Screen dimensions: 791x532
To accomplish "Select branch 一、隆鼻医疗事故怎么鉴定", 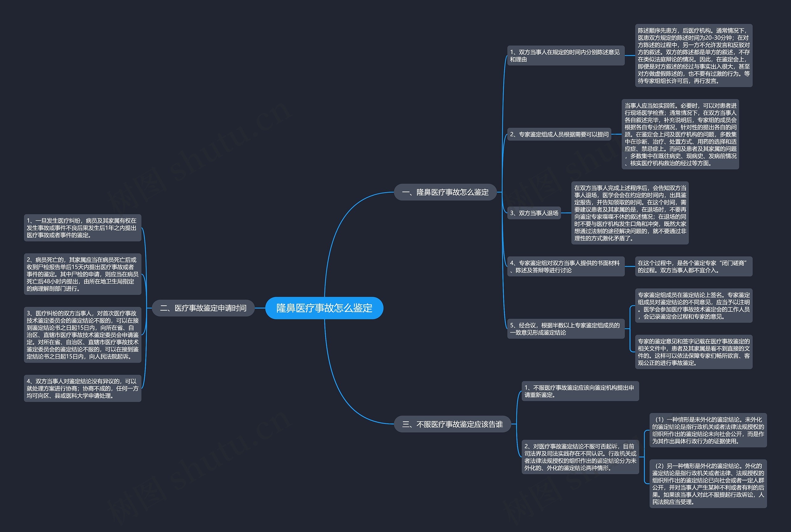I will (445, 192).
